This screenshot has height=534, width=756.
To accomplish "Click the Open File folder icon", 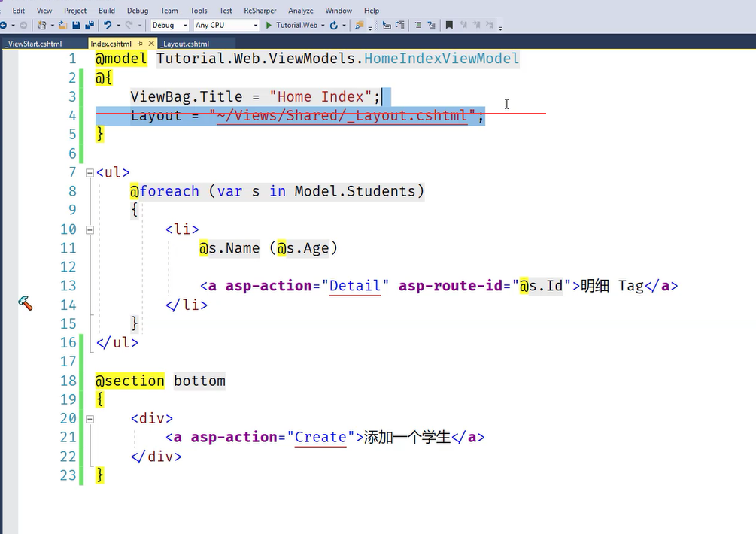I will (x=64, y=26).
